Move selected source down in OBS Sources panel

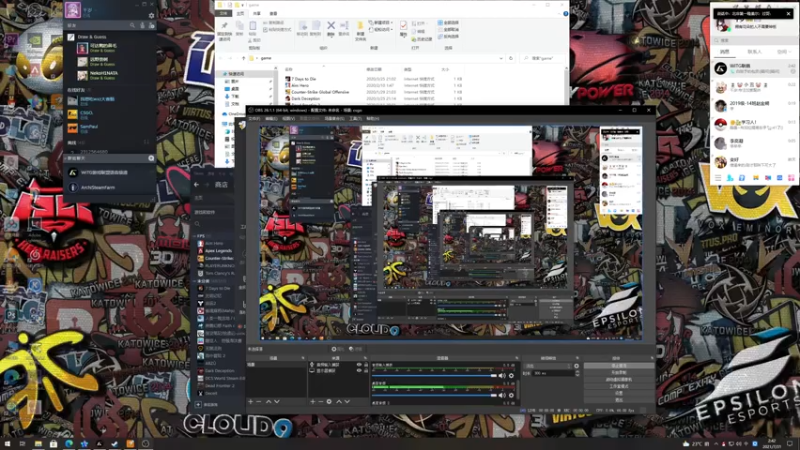pos(347,402)
